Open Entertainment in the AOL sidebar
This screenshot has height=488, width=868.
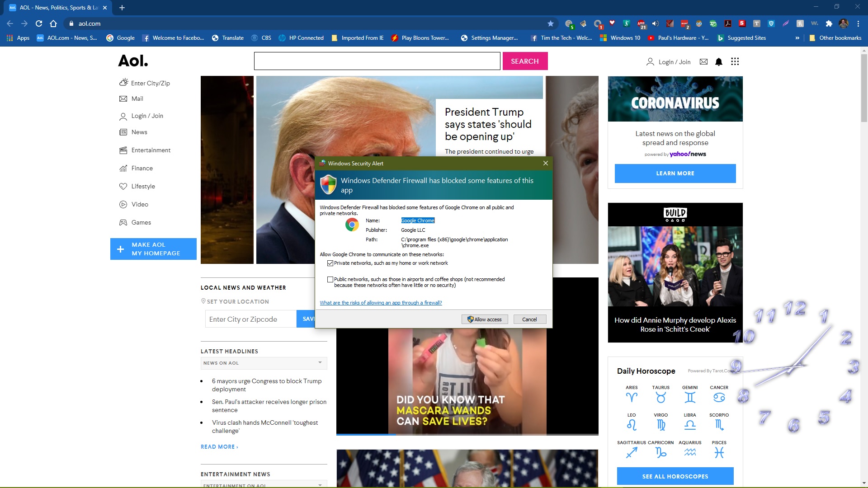pyautogui.click(x=145, y=150)
